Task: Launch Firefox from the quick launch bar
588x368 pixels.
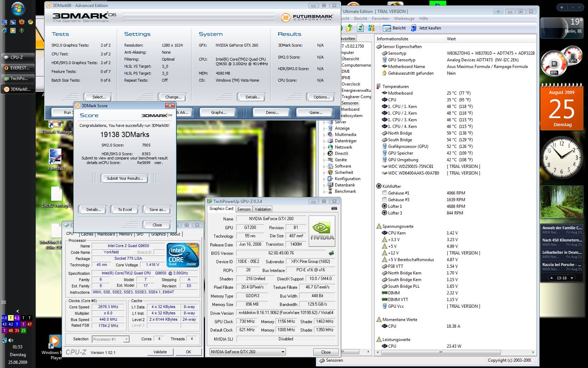Action: (x=22, y=22)
